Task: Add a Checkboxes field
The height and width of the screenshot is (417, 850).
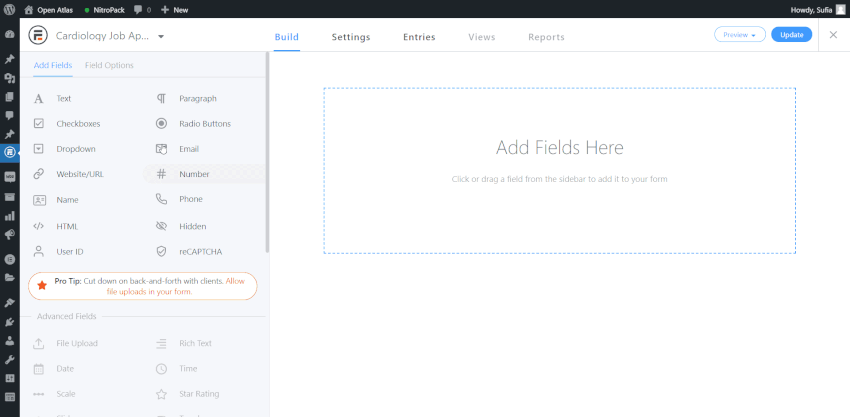Action: (x=77, y=124)
